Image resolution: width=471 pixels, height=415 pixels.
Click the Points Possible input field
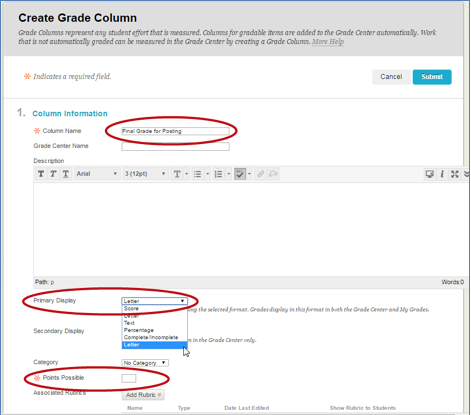(x=129, y=378)
